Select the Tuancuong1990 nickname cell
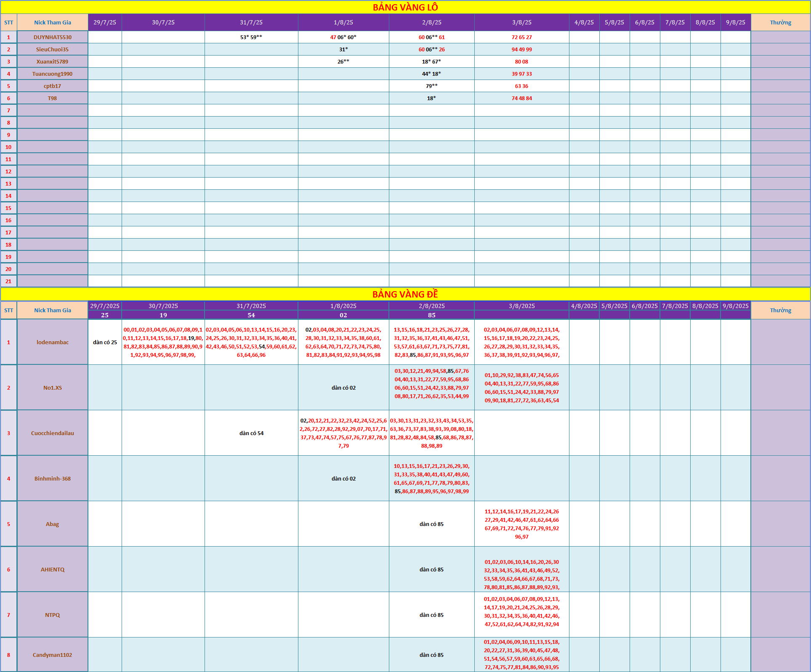 52,74
